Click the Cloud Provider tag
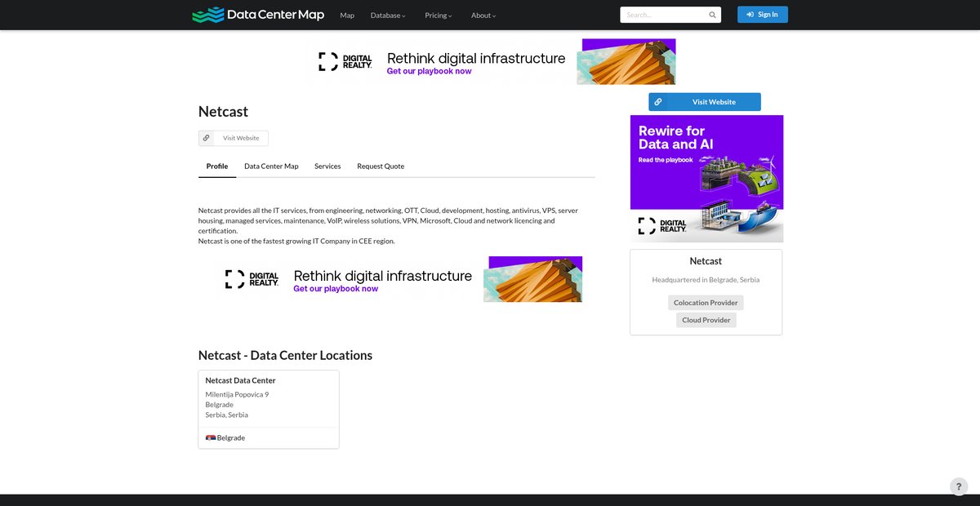Screen dimensions: 980x506 (x=706, y=320)
